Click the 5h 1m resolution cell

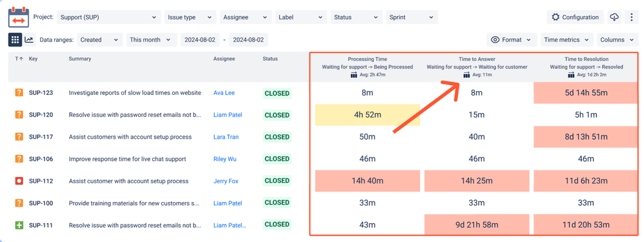coord(586,115)
